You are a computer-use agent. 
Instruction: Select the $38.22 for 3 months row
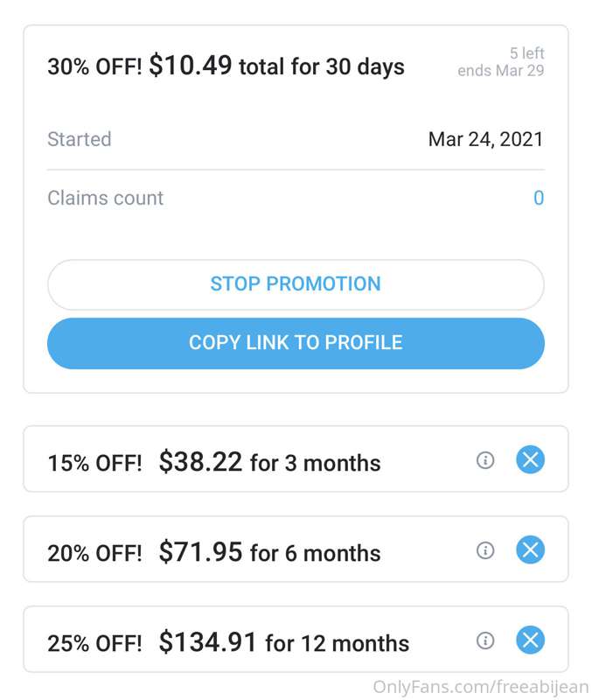point(296,458)
